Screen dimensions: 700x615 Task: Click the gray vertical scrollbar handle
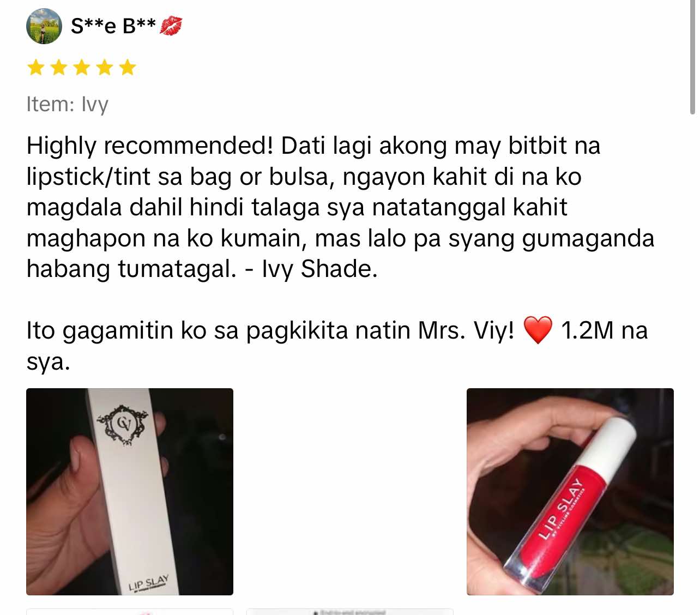pyautogui.click(x=692, y=57)
